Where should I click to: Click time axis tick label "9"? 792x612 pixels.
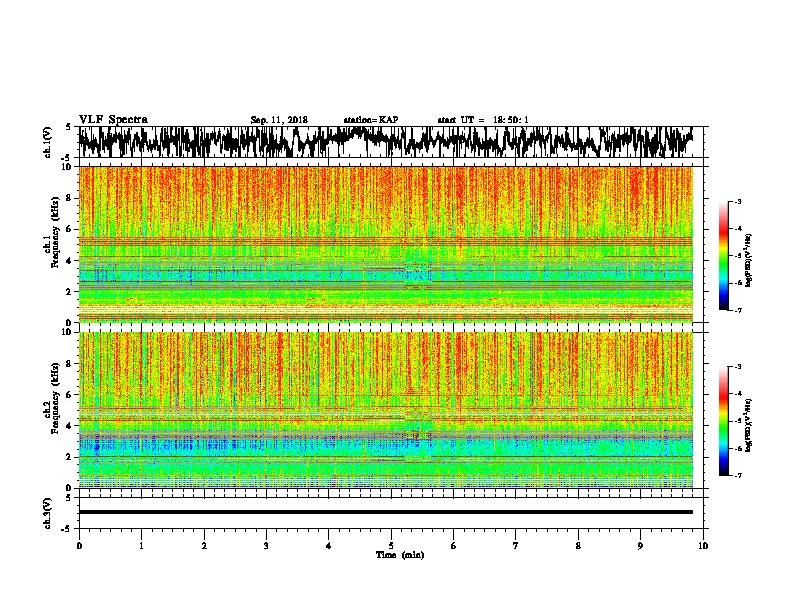tap(640, 545)
